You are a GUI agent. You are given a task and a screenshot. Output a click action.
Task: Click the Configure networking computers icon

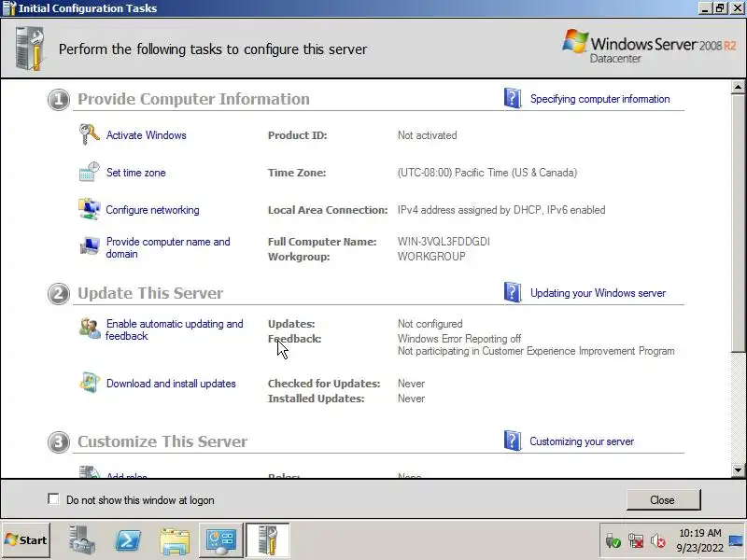(89, 209)
